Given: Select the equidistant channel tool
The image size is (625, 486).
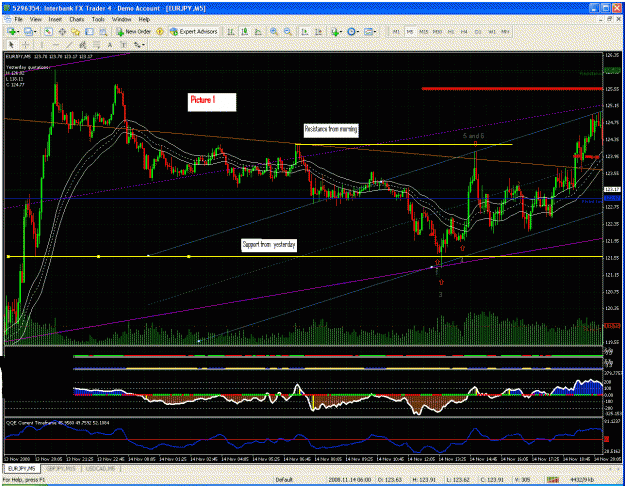Looking at the screenshot, I should 83,45.
